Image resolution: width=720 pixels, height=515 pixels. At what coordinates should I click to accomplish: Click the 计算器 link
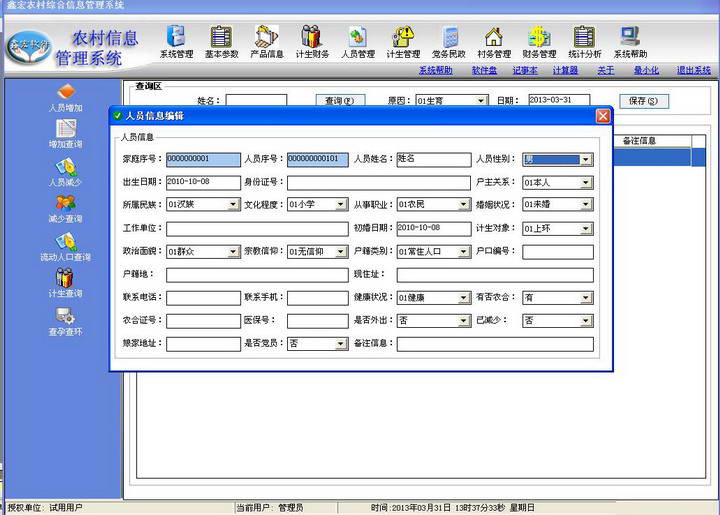click(x=565, y=70)
